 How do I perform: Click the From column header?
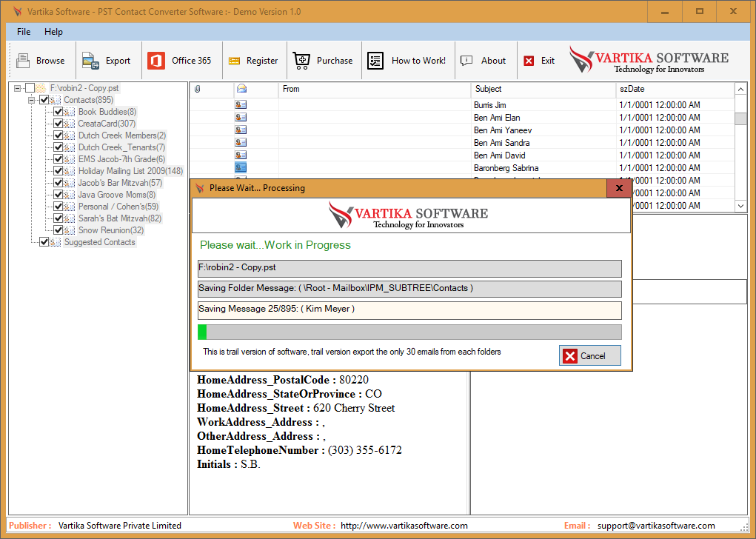click(375, 89)
